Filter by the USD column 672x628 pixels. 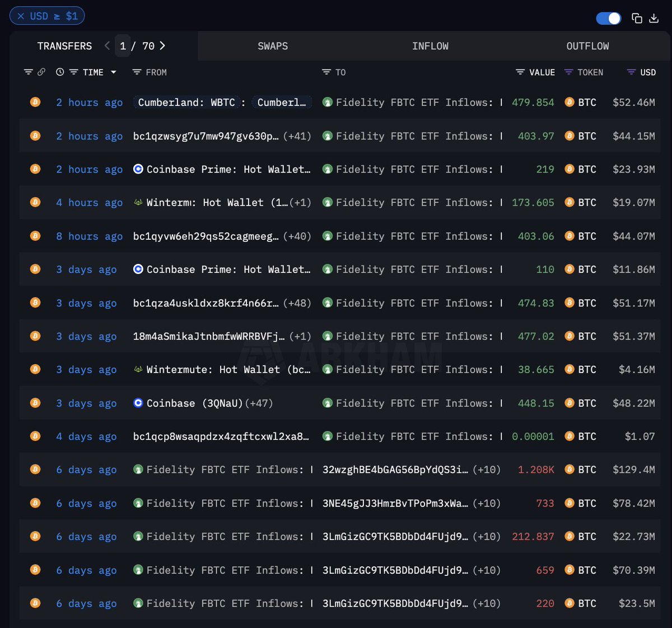point(631,72)
